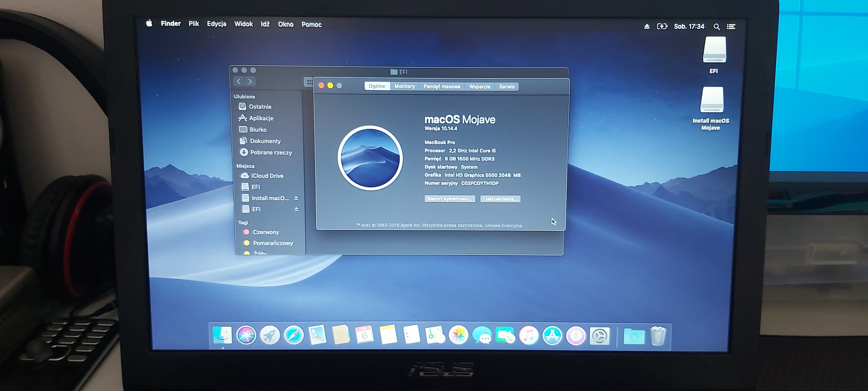Go forward in EFI Finder window
Viewport: 868px width, 391px height.
(x=250, y=81)
